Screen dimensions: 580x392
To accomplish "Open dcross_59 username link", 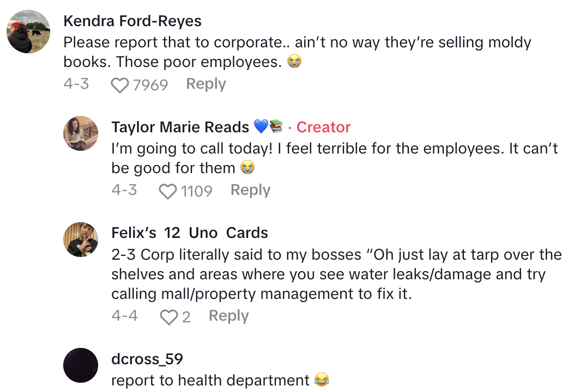I will 147,359.
